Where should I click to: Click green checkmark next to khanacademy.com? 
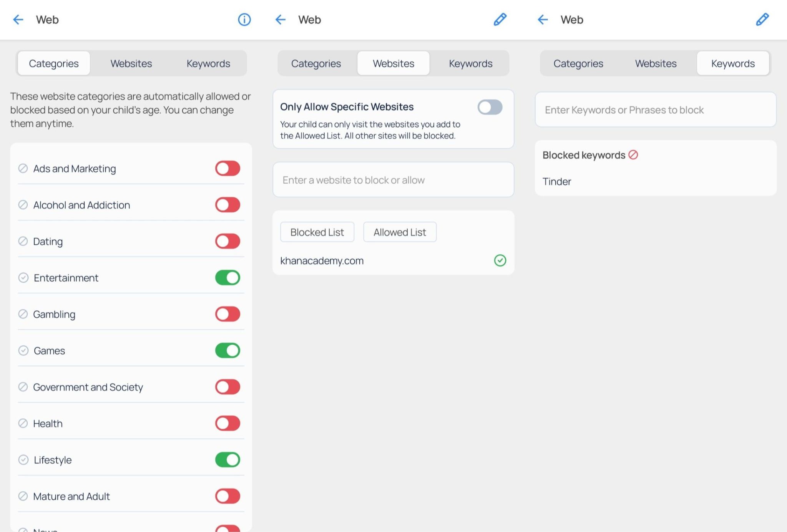pos(500,260)
